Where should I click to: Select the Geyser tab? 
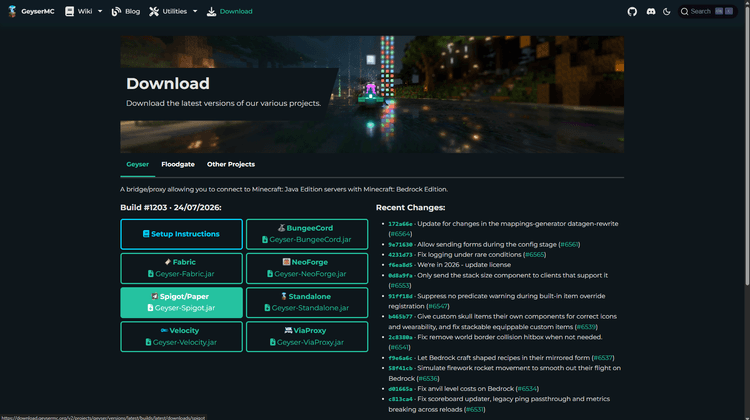137,165
